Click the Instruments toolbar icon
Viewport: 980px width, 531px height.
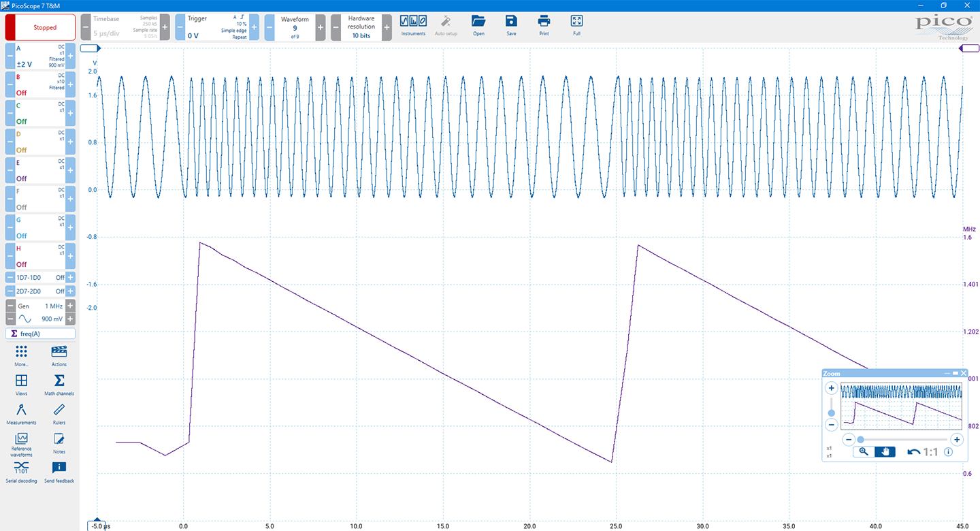pos(413,25)
